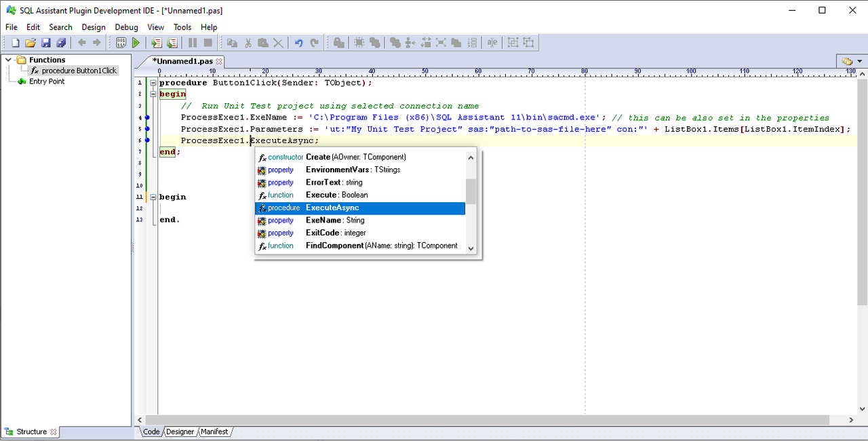Choose FindComponent function in autocomplete list
Viewport: 868px width, 441px height.
(x=360, y=246)
